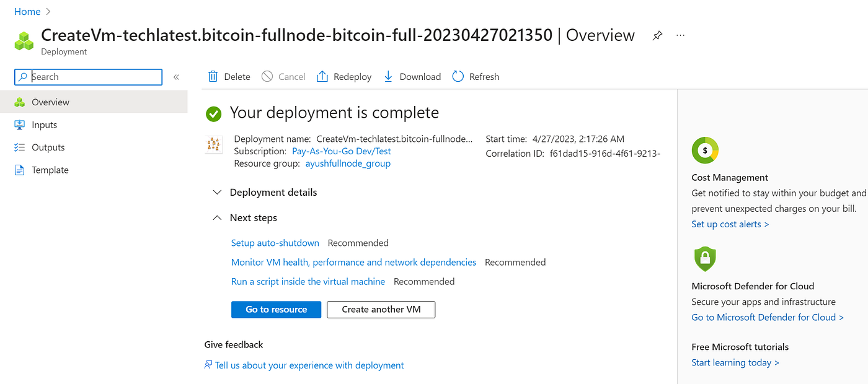Click Create another VM button
This screenshot has height=384, width=868.
pos(381,309)
